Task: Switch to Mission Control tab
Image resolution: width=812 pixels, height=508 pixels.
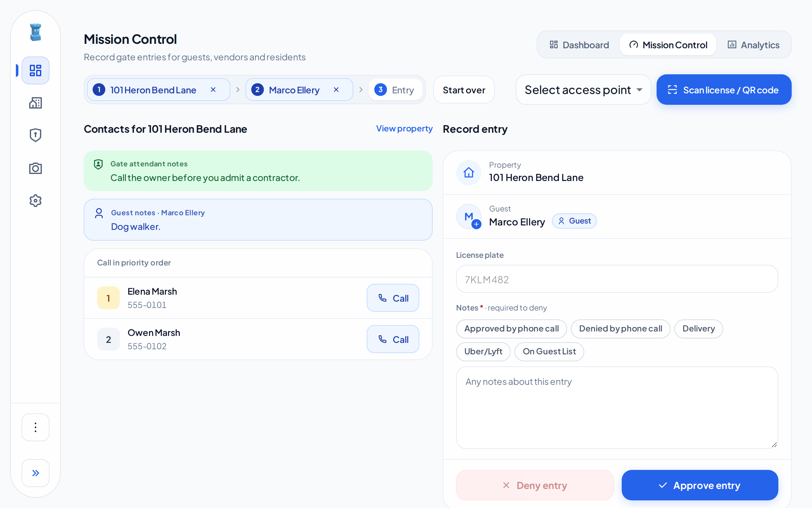Action: 668,45
